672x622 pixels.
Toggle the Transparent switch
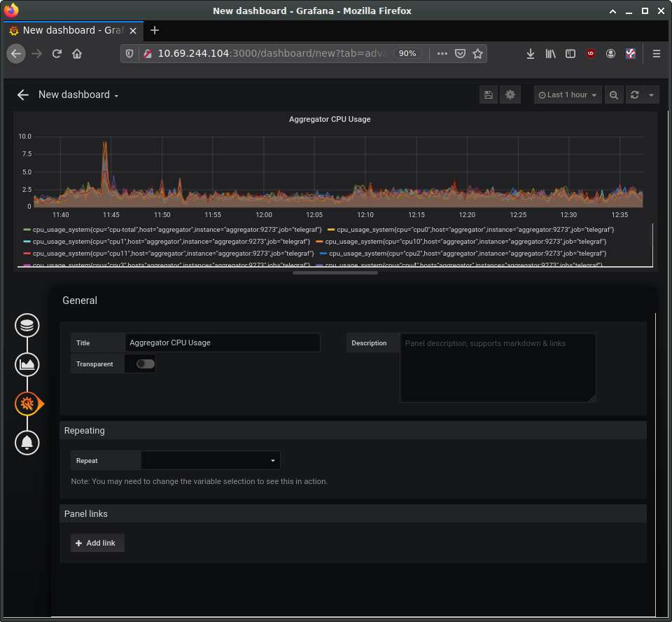(146, 364)
